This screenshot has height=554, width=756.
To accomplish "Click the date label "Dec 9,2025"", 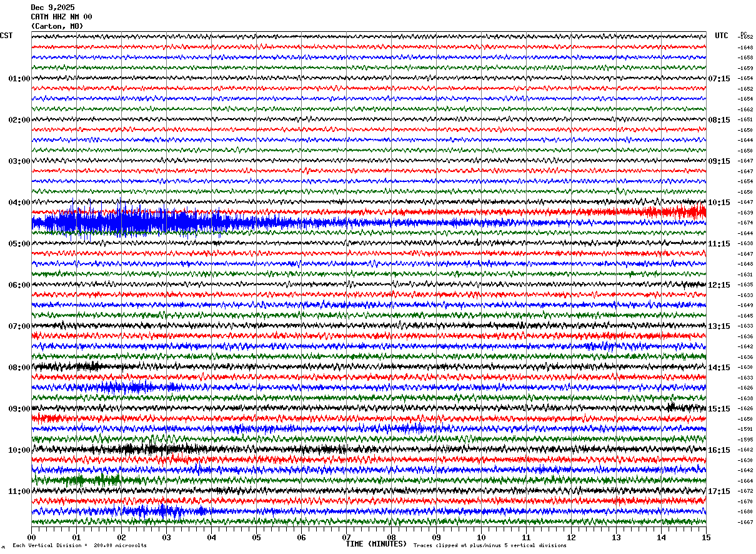I will point(52,8).
